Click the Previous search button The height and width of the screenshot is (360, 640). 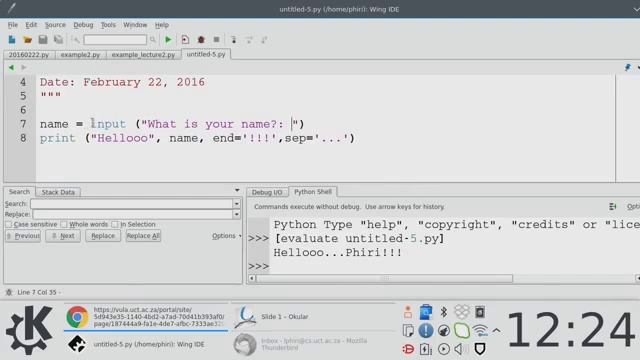[x=23, y=236]
